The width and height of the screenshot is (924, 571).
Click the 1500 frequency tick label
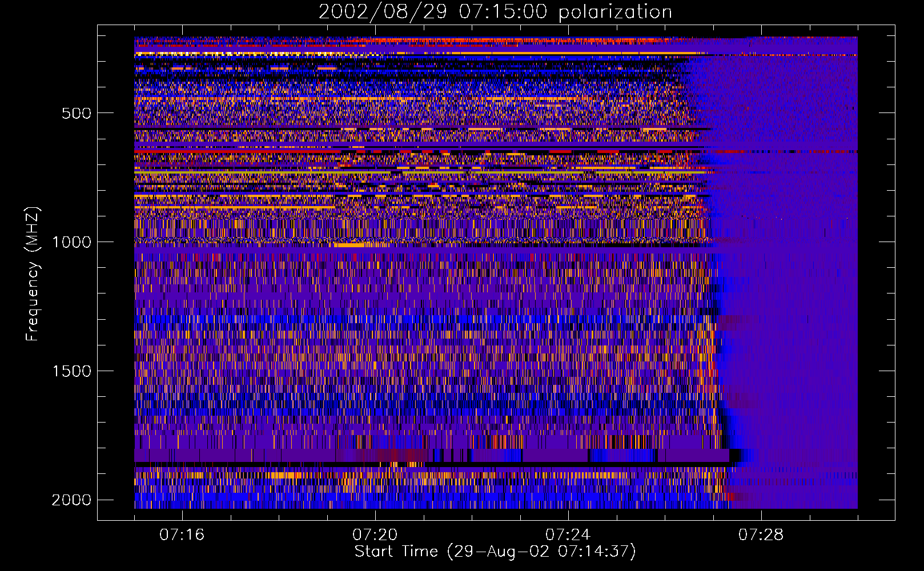coord(71,371)
